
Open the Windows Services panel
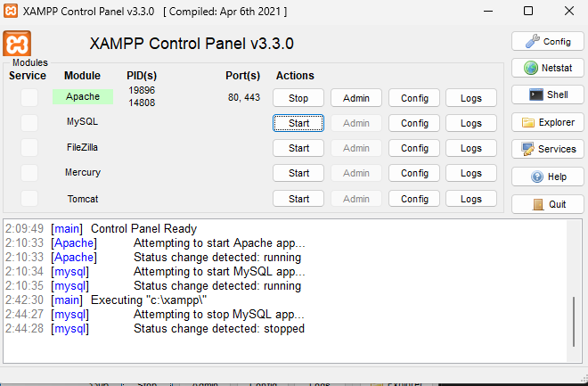click(x=547, y=149)
